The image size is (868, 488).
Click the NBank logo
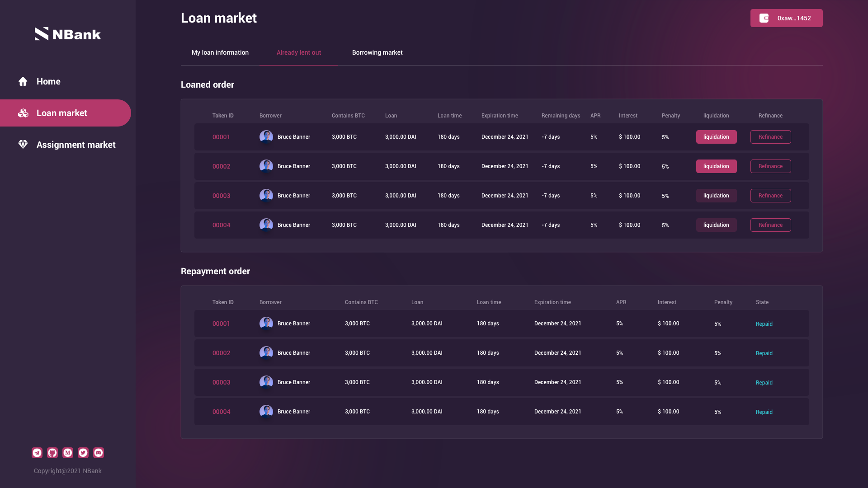(x=68, y=34)
